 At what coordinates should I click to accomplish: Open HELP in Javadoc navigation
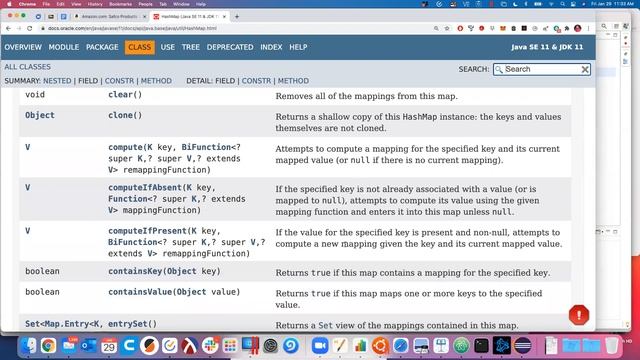[x=298, y=47]
